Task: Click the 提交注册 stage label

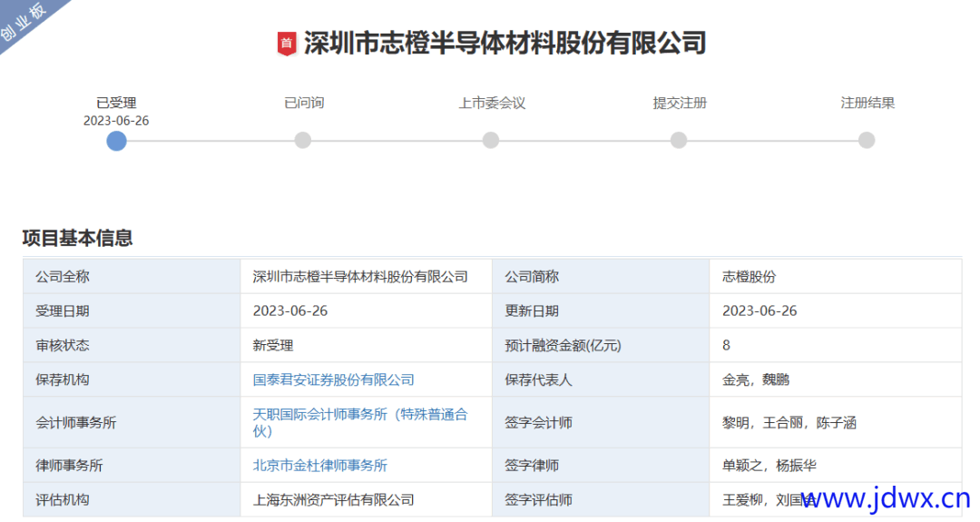Action: (680, 103)
